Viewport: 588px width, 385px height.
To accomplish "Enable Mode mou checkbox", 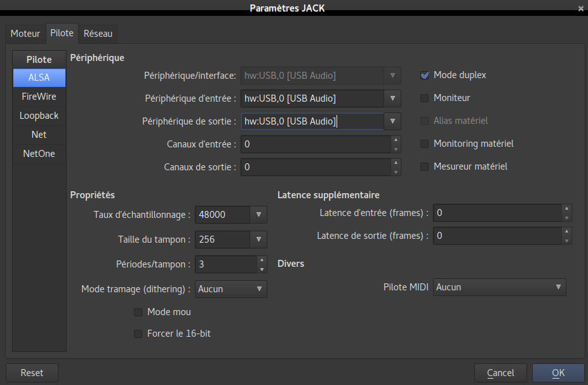I will coord(138,312).
